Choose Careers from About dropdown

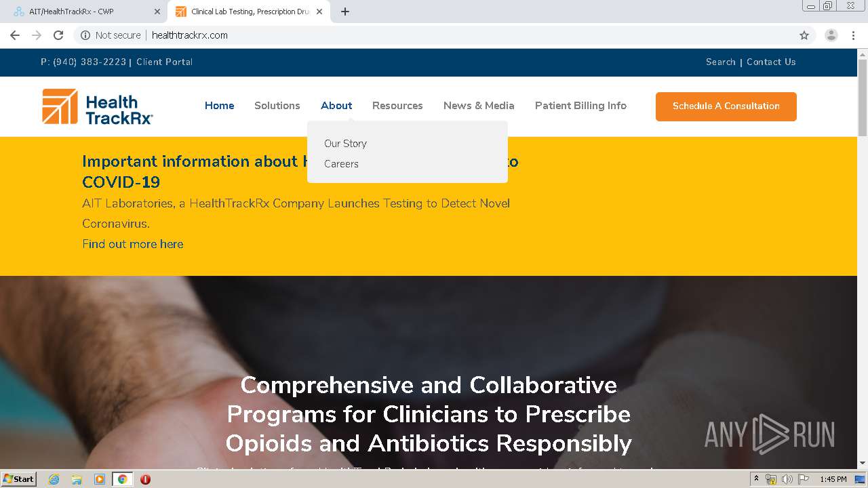coord(341,164)
